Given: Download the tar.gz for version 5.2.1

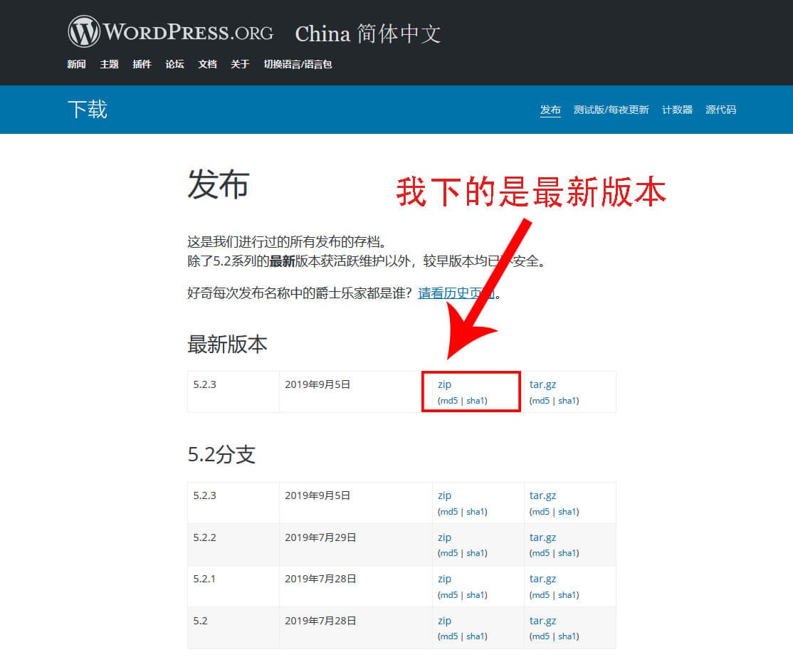Looking at the screenshot, I should [543, 579].
